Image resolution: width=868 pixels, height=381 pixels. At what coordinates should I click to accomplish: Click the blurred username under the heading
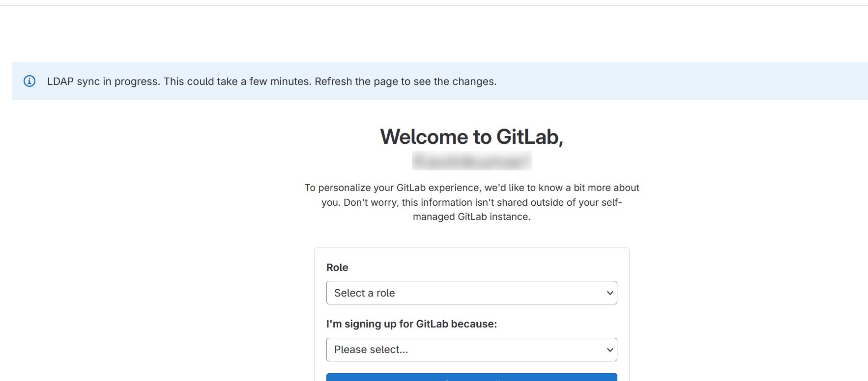pos(471,161)
